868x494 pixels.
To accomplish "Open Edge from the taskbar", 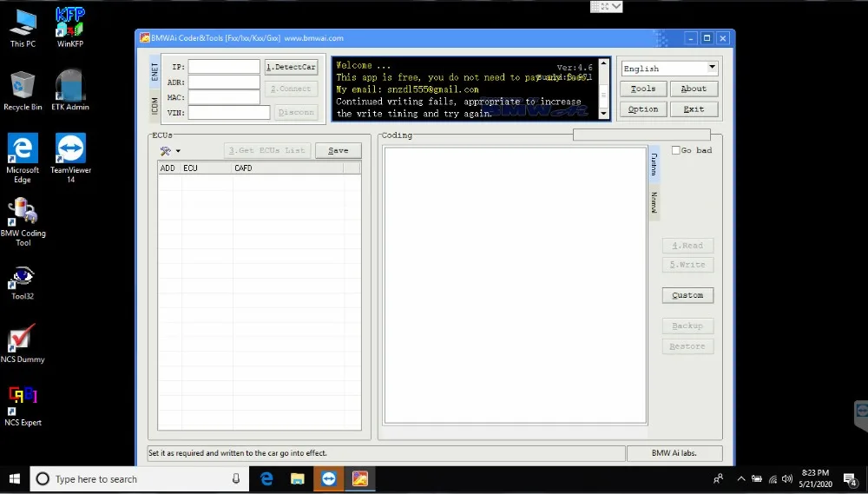I will pos(266,479).
